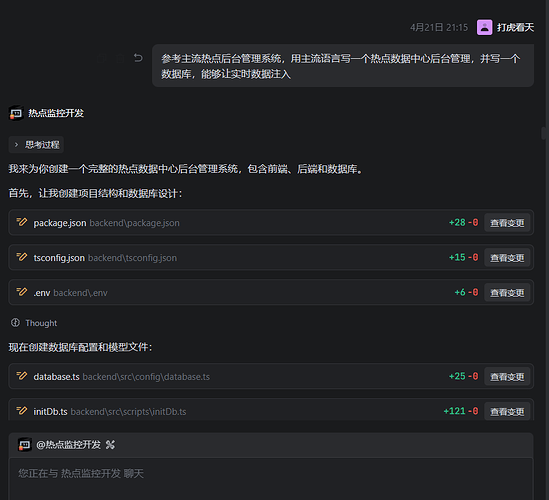Expand the 思考过程 section

tap(36, 145)
